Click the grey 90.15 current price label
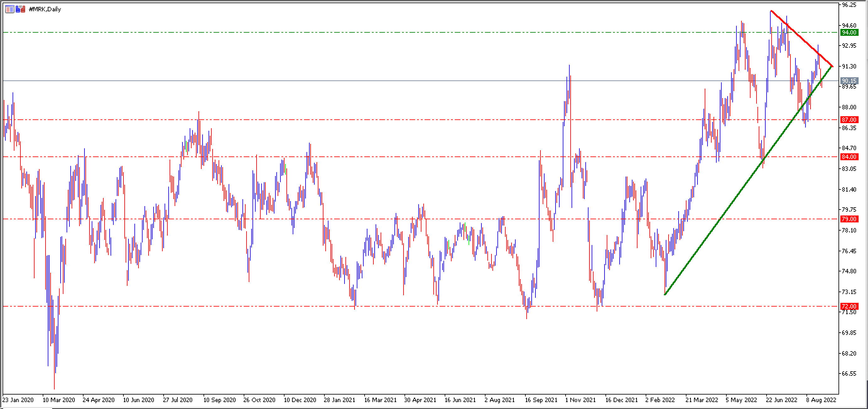 click(849, 81)
